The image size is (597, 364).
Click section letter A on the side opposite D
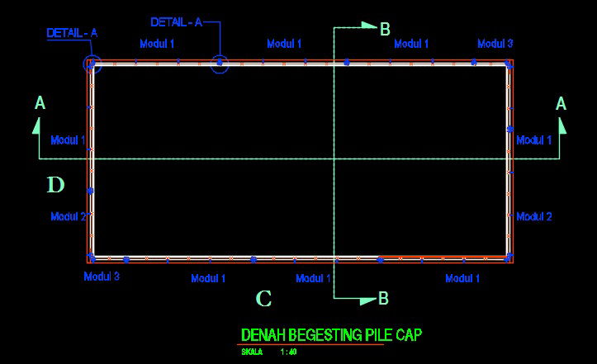click(x=561, y=104)
